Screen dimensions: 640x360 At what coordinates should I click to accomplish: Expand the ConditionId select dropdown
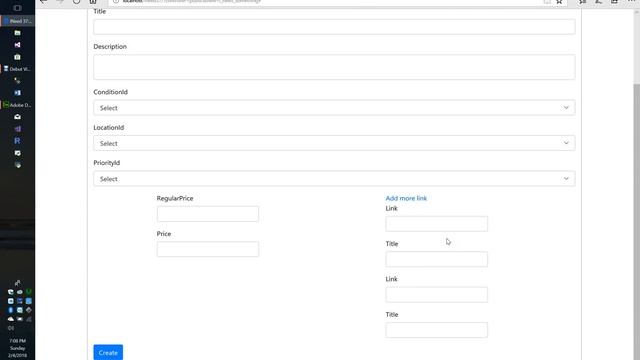click(334, 108)
